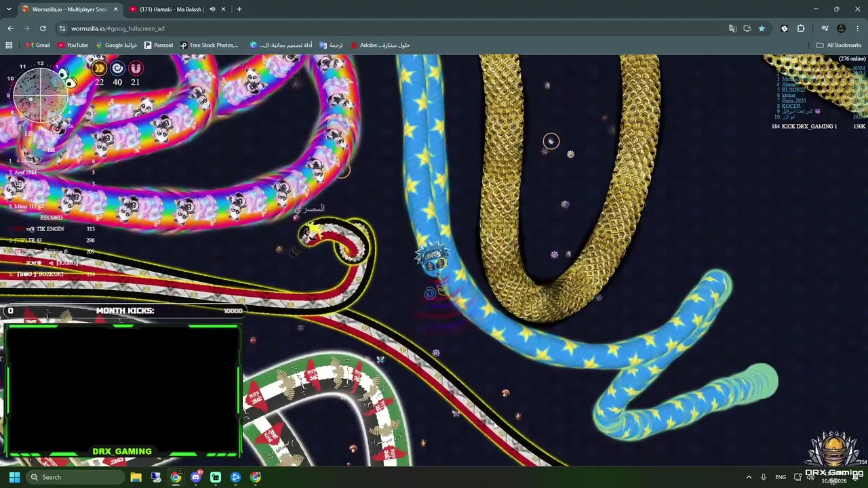Open the Windows Start menu
Screen dimensions: 868x488
tap(14, 477)
